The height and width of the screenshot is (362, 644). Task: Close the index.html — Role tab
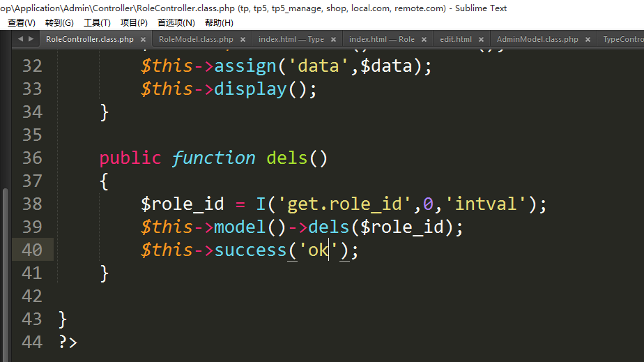click(424, 40)
